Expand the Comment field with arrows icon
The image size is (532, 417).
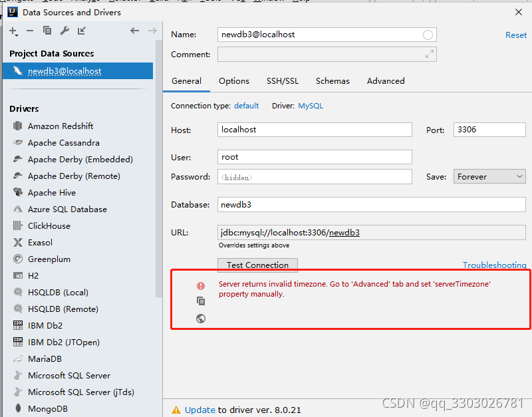click(x=430, y=54)
